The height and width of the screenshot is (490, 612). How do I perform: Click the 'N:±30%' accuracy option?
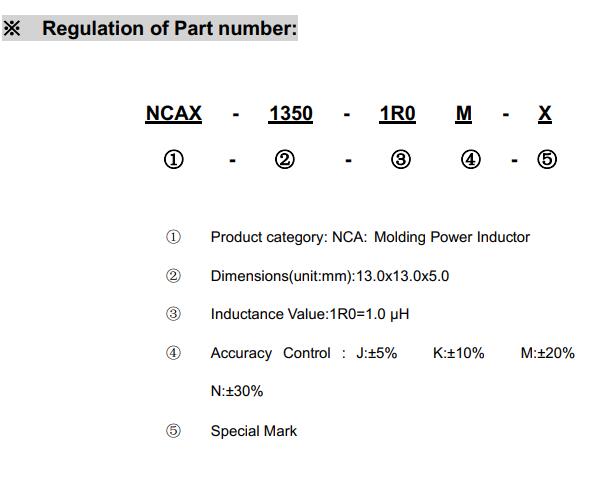coord(237,391)
